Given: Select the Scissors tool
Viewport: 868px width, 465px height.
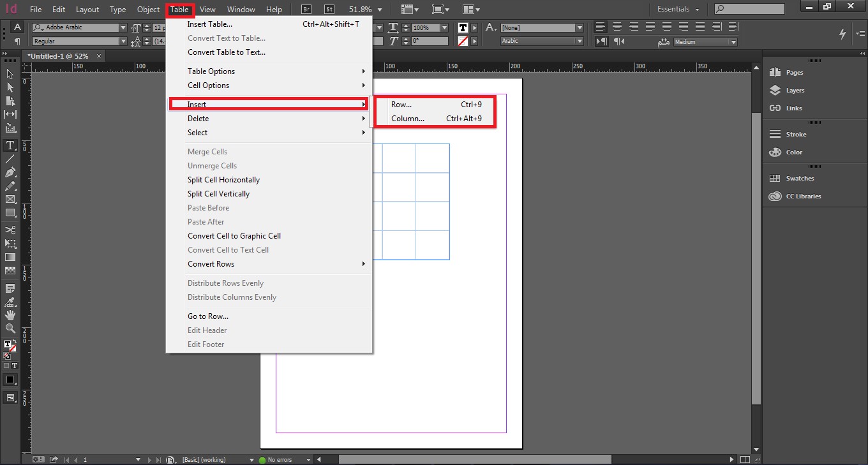Looking at the screenshot, I should tap(10, 230).
